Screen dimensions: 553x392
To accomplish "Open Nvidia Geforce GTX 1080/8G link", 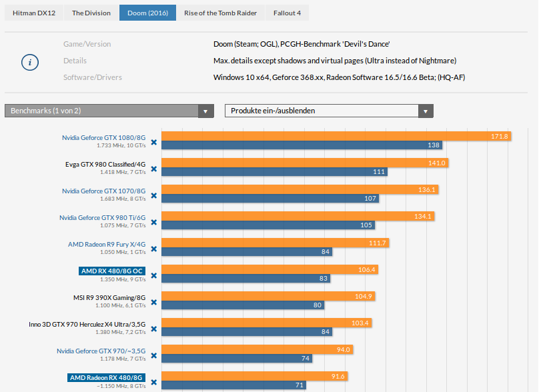I will [x=103, y=138].
